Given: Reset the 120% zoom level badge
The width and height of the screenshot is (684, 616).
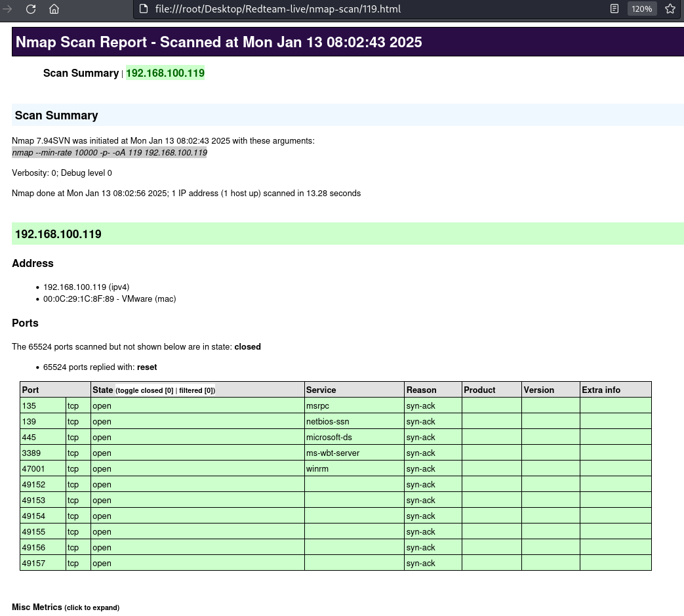Looking at the screenshot, I should pos(641,9).
